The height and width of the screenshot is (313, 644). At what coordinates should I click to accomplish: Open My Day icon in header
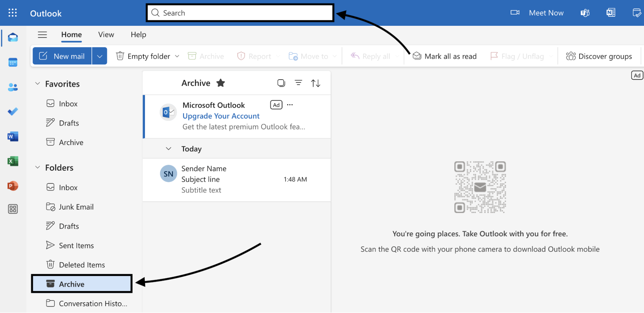637,13
